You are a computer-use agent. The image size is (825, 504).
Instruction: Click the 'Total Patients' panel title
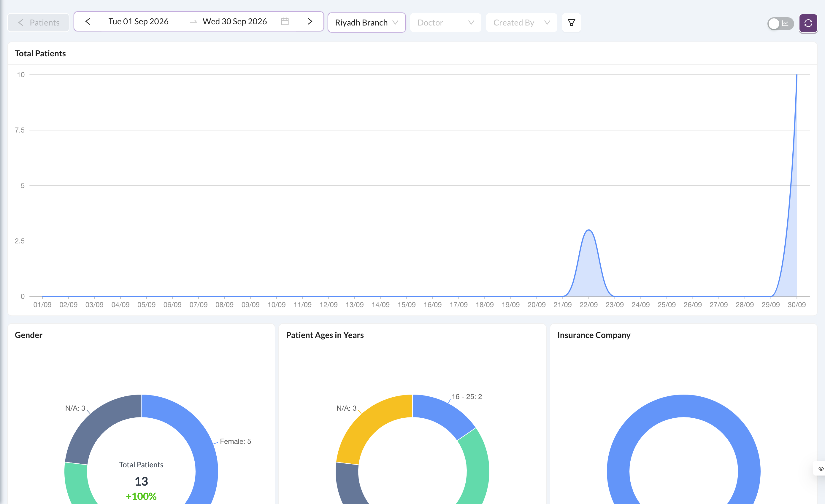[x=40, y=53]
